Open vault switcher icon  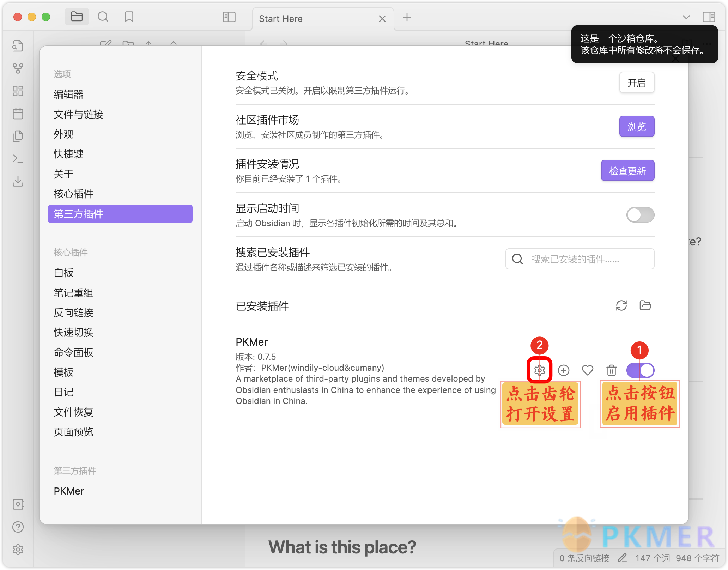(18, 504)
